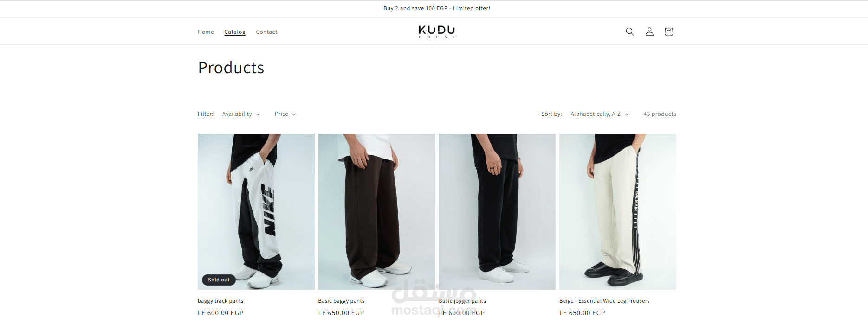Click the Sold out badge

219,280
